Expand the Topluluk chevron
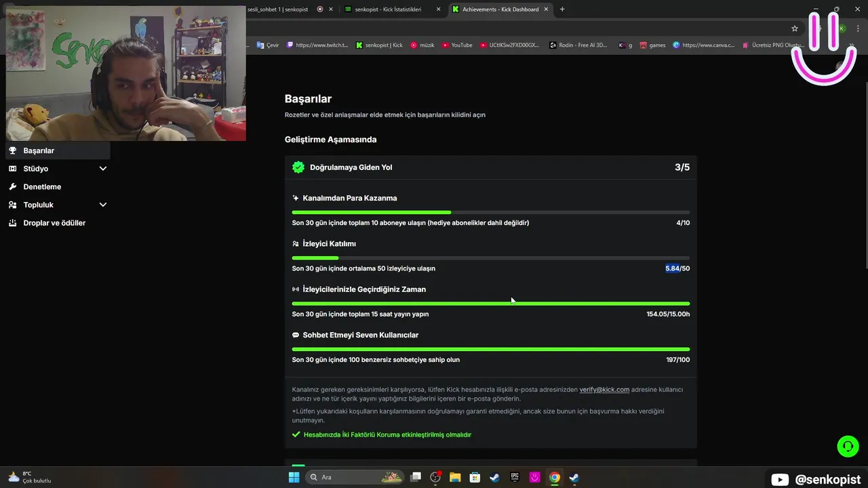 click(103, 205)
